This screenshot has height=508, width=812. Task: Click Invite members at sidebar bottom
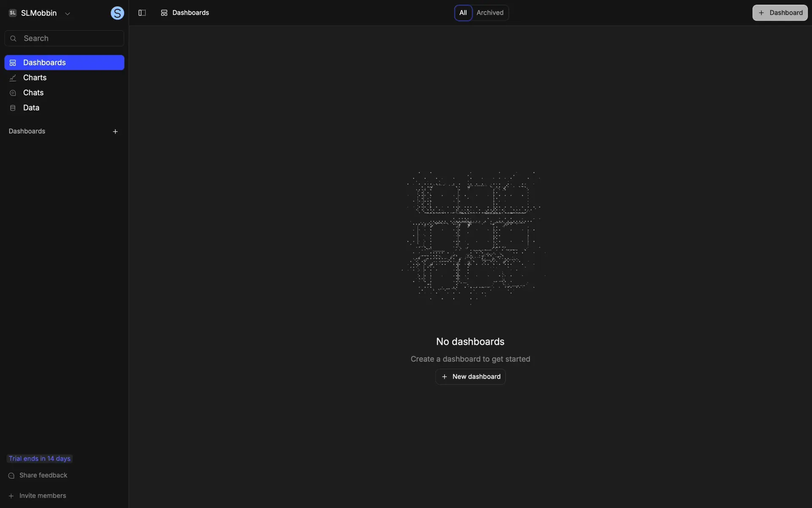42,496
